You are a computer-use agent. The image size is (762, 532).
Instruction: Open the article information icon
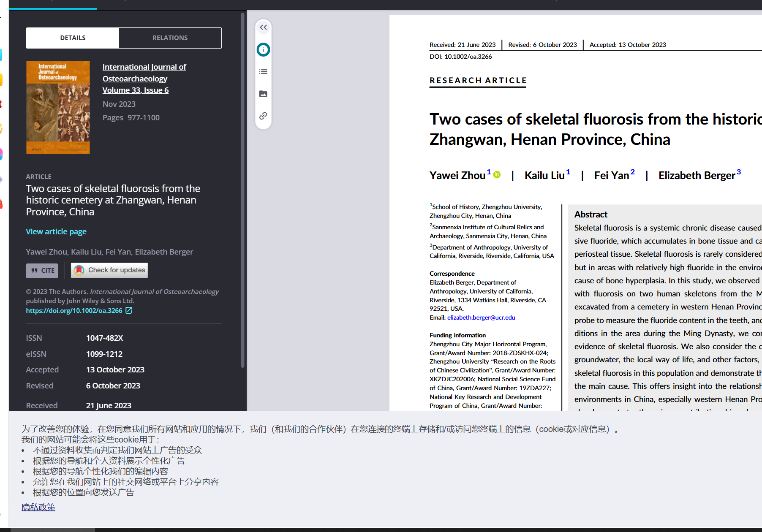click(x=263, y=50)
